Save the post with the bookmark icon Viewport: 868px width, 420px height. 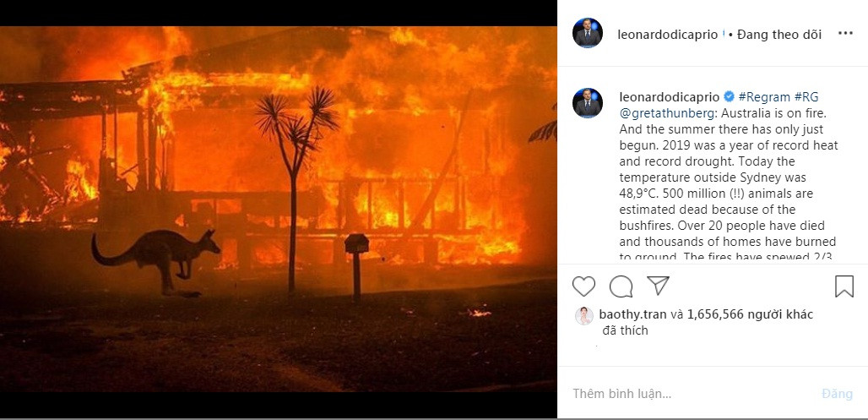click(844, 286)
